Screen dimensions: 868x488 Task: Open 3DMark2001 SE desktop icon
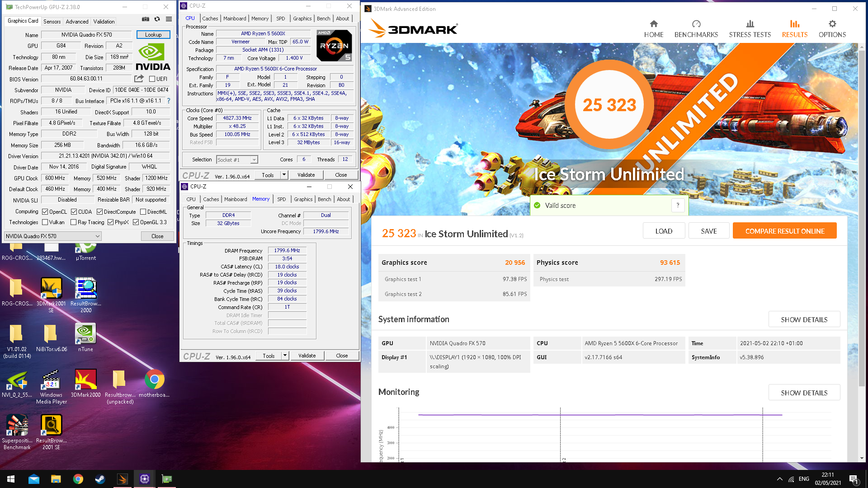pyautogui.click(x=51, y=295)
